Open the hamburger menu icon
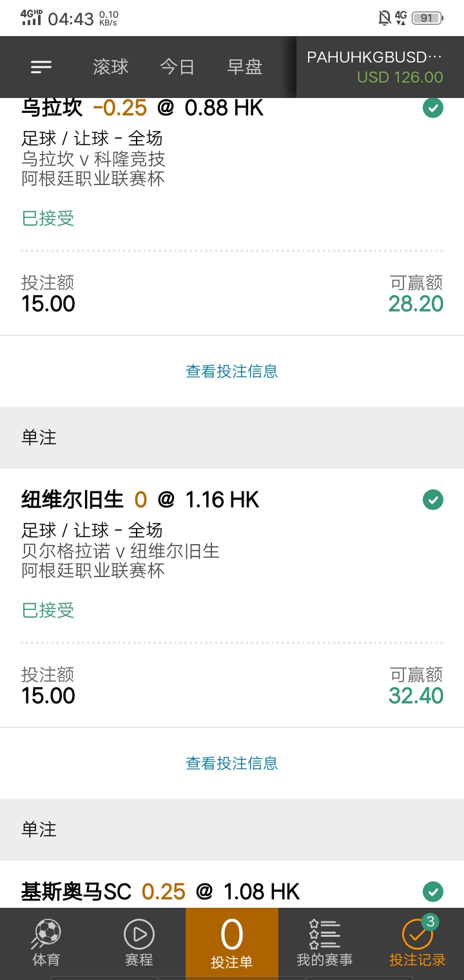 [x=41, y=67]
